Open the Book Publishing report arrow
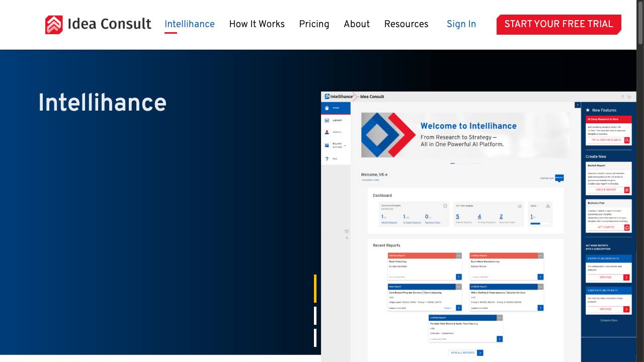 pos(459,277)
